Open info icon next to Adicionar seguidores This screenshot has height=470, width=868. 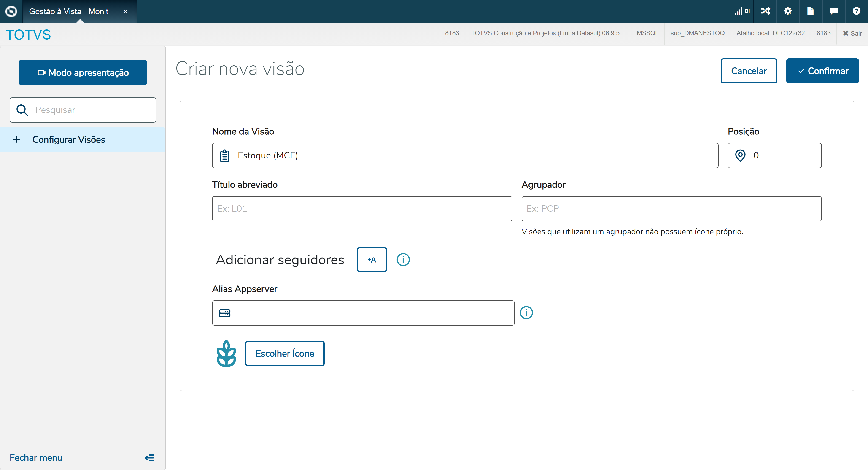coord(403,260)
